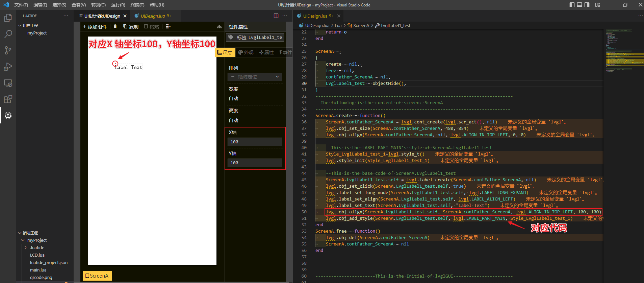Image resolution: width=644 pixels, height=283 pixels.
Task: Split the UI designer editor right
Action: (276, 16)
